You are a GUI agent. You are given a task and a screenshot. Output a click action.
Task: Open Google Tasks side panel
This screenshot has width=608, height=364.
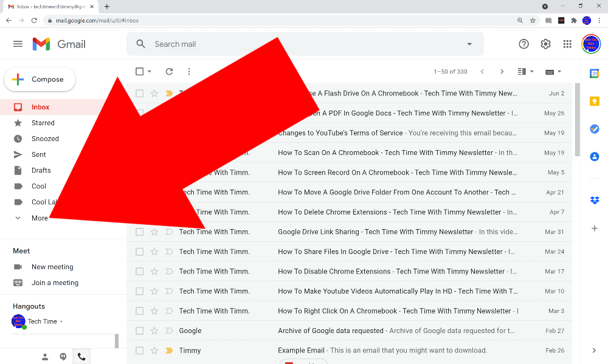(594, 129)
